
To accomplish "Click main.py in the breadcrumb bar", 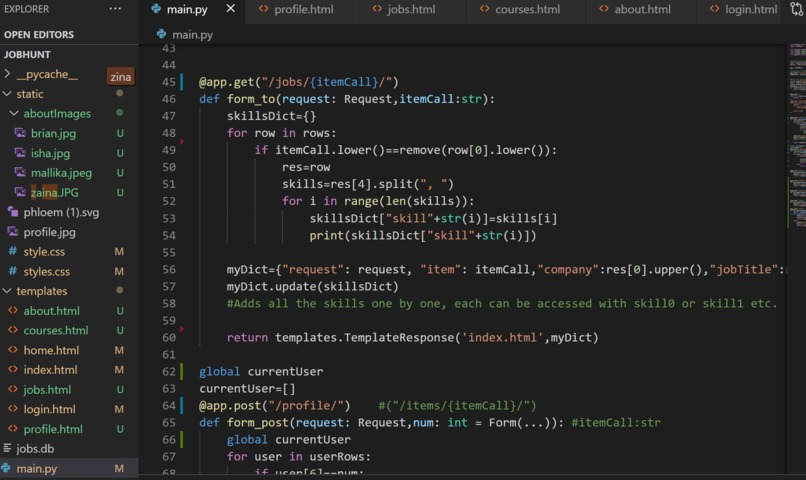I will pos(192,34).
